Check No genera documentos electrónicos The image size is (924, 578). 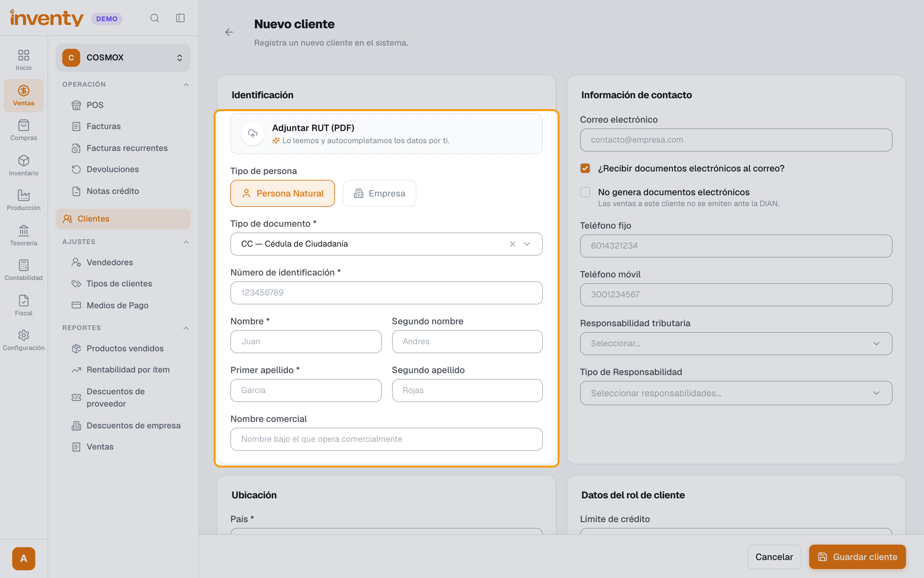pos(585,192)
